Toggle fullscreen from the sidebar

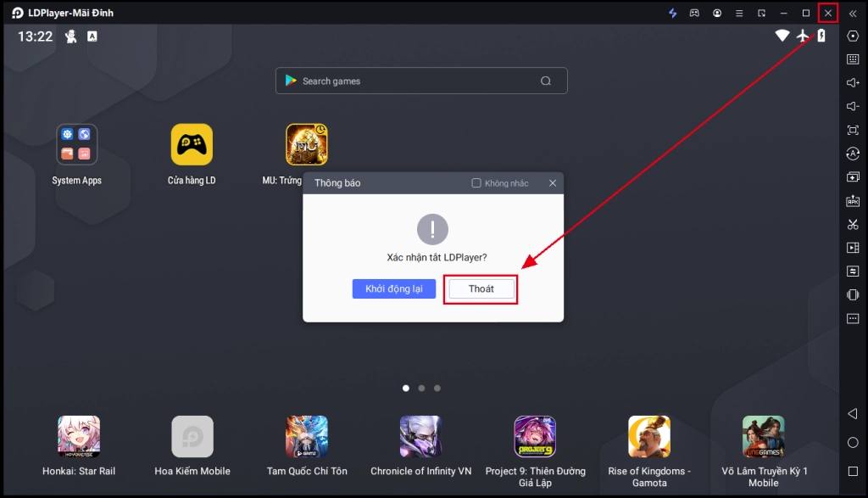tap(853, 130)
